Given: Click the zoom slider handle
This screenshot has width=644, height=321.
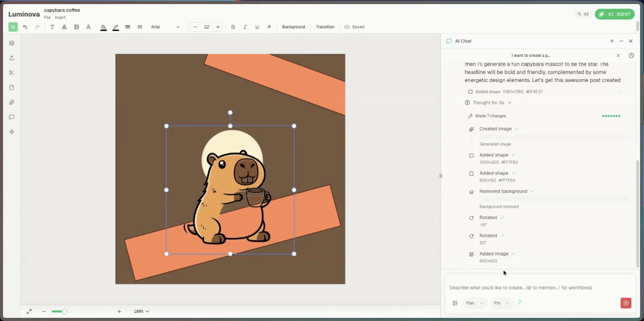Looking at the screenshot, I should point(64,312).
